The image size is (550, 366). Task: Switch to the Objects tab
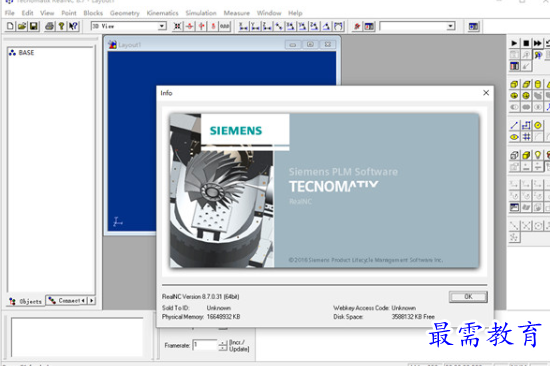pyautogui.click(x=26, y=301)
